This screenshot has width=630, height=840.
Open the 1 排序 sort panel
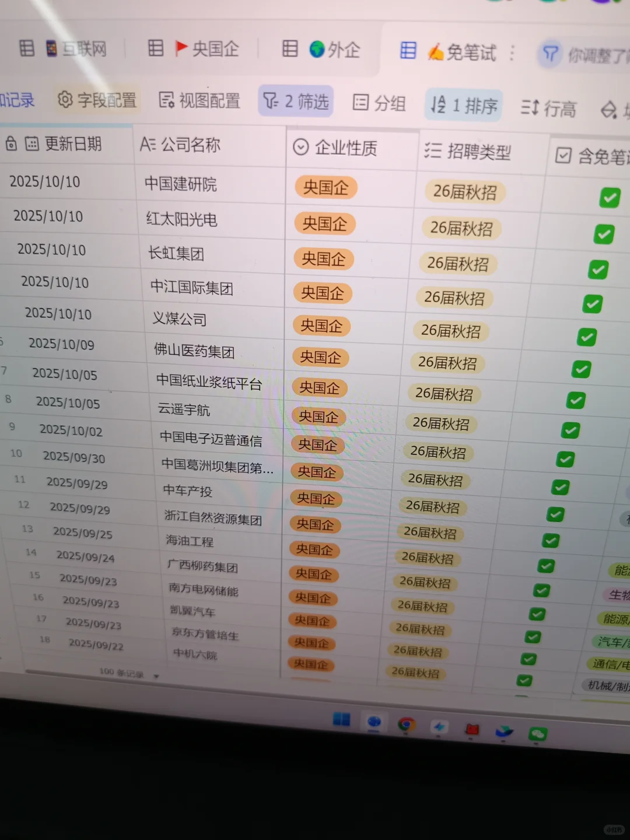pos(464,106)
